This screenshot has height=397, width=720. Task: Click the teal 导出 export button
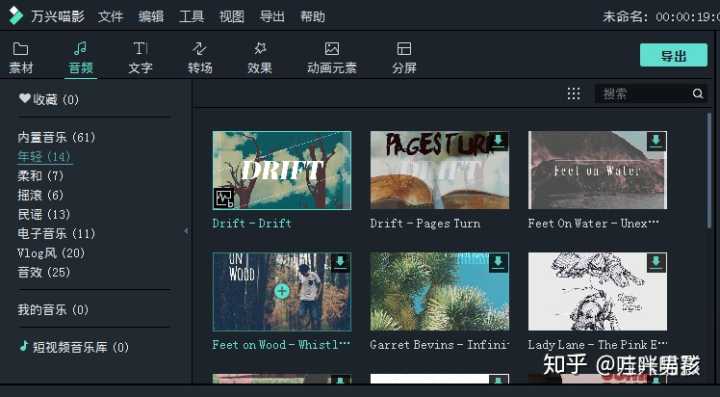(x=674, y=56)
